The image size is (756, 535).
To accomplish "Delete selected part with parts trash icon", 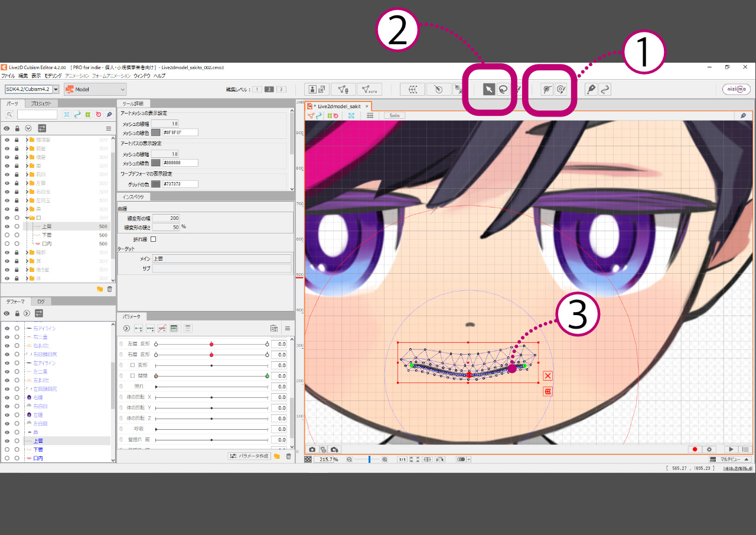I will tap(109, 289).
